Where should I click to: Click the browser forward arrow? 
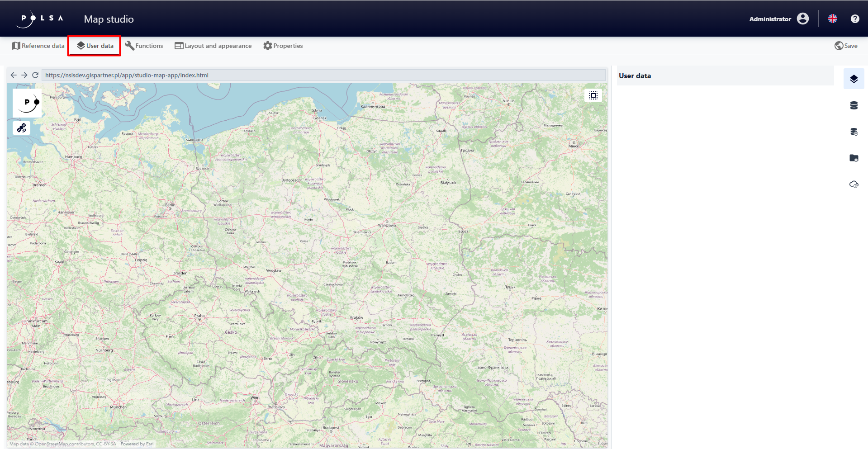[24, 75]
